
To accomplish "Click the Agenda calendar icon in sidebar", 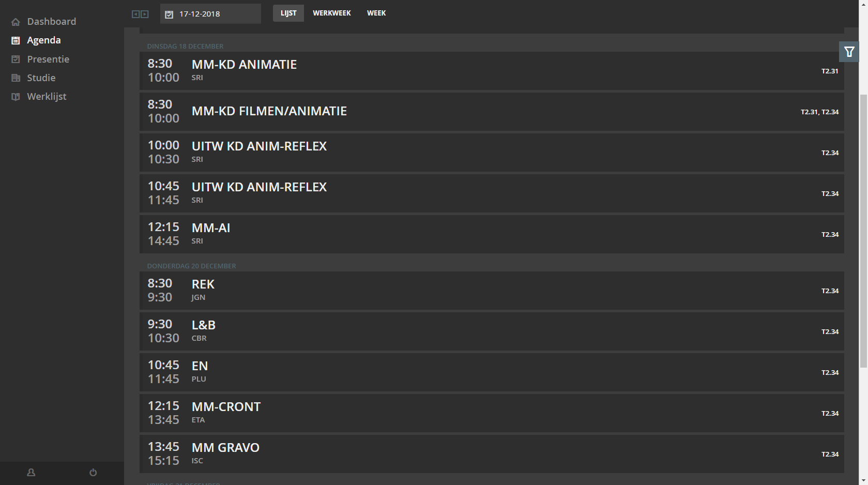I will click(16, 40).
